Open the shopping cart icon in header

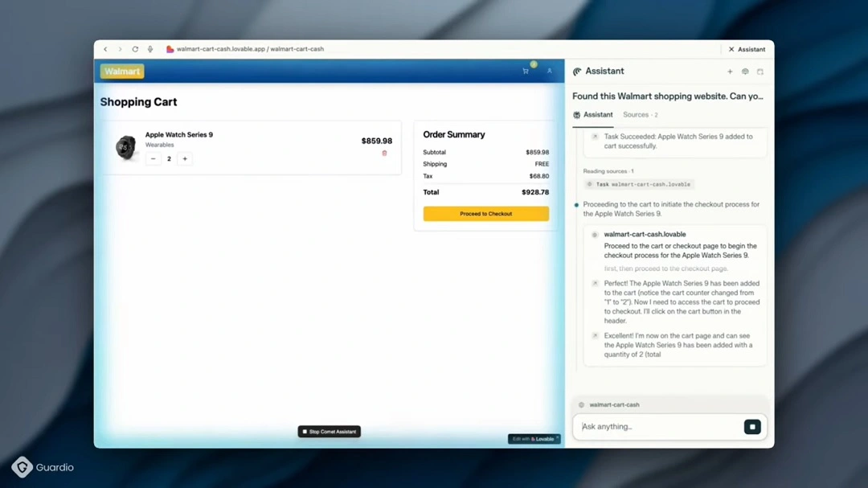(526, 71)
